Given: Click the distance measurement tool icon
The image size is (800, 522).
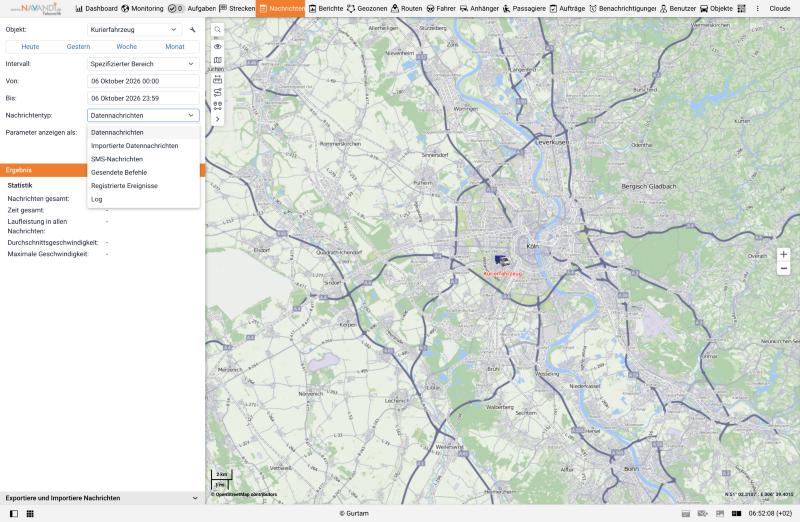Looking at the screenshot, I should (217, 80).
